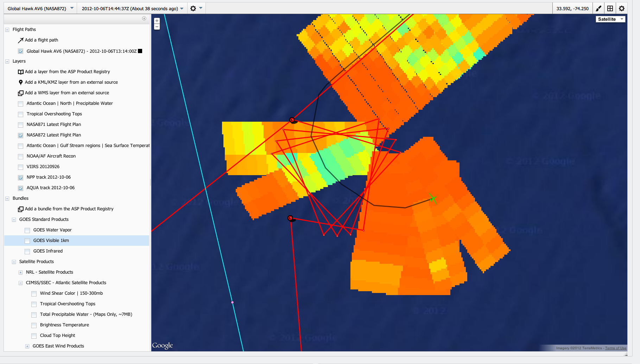Check the Tropical Overshooting Tops layer under Layers
The width and height of the screenshot is (640, 364).
[21, 114]
